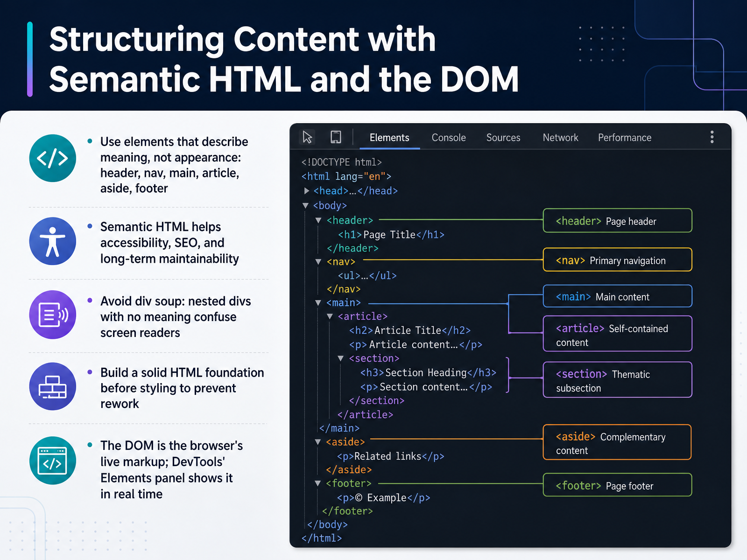The height and width of the screenshot is (560, 747).
Task: Select the closing </html> tag
Action: (322, 539)
